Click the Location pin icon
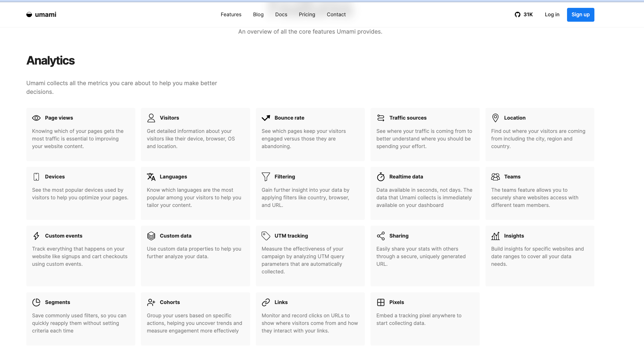 [495, 118]
